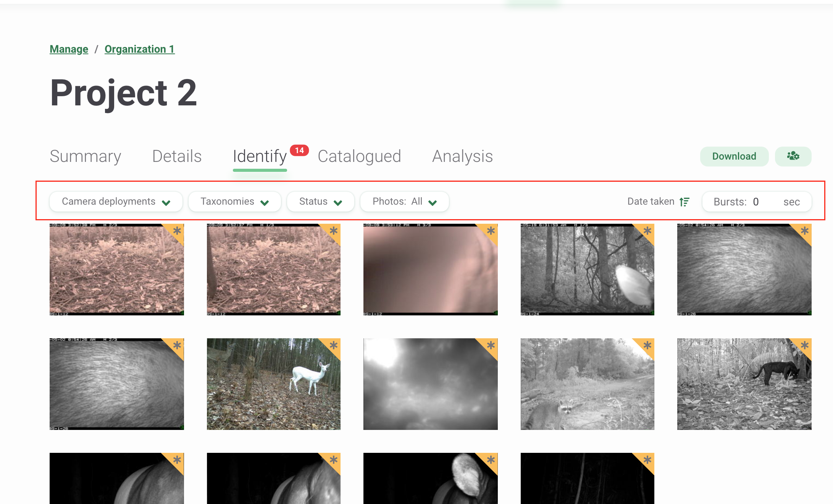
Task: Select the Identify tab
Action: tap(260, 156)
